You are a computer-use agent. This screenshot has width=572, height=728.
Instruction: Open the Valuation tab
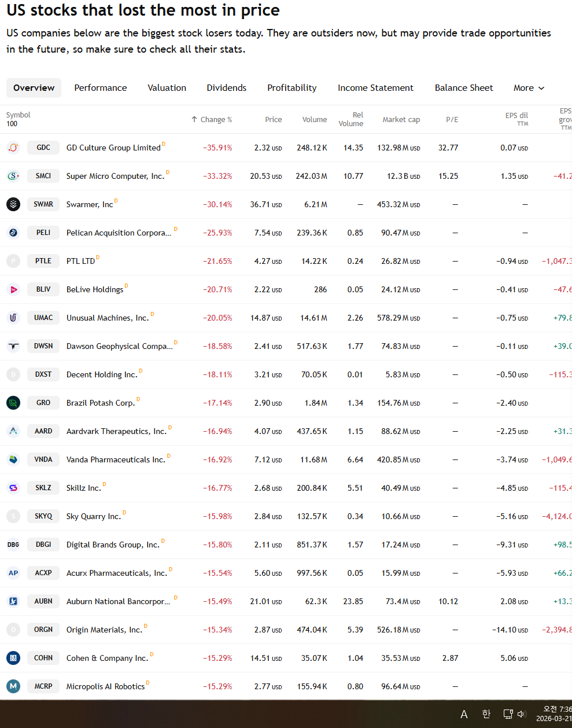pyautogui.click(x=167, y=88)
